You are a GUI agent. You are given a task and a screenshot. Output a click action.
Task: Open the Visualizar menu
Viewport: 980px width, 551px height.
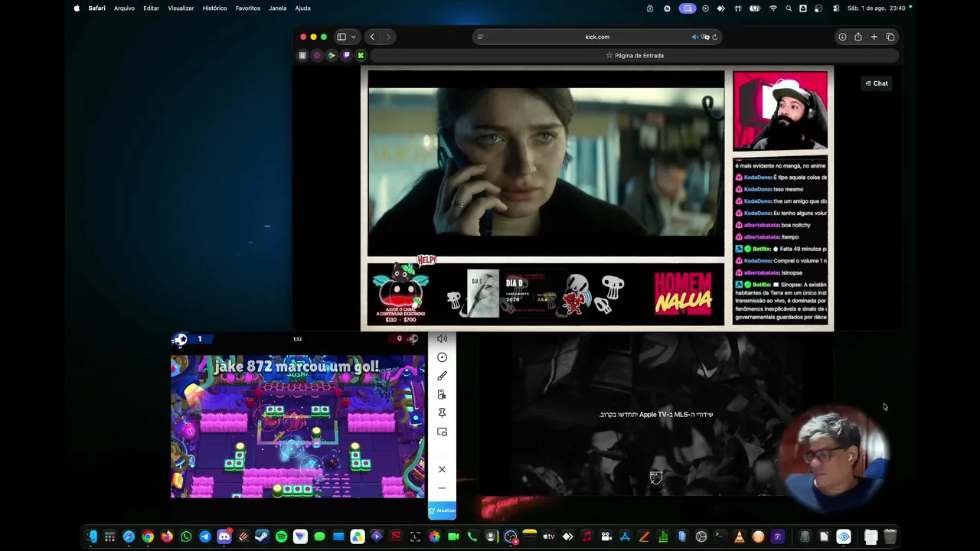pyautogui.click(x=181, y=8)
